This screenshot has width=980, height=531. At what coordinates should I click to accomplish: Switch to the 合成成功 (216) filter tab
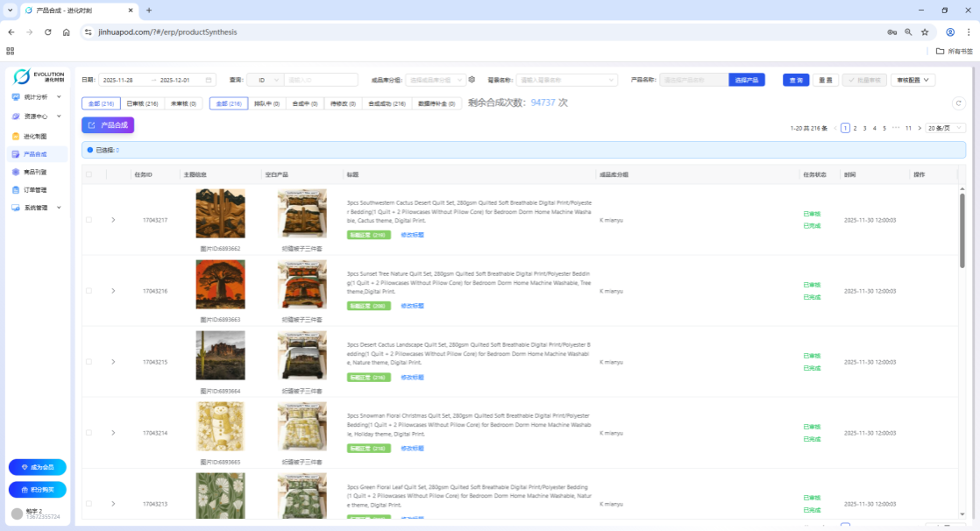point(386,103)
